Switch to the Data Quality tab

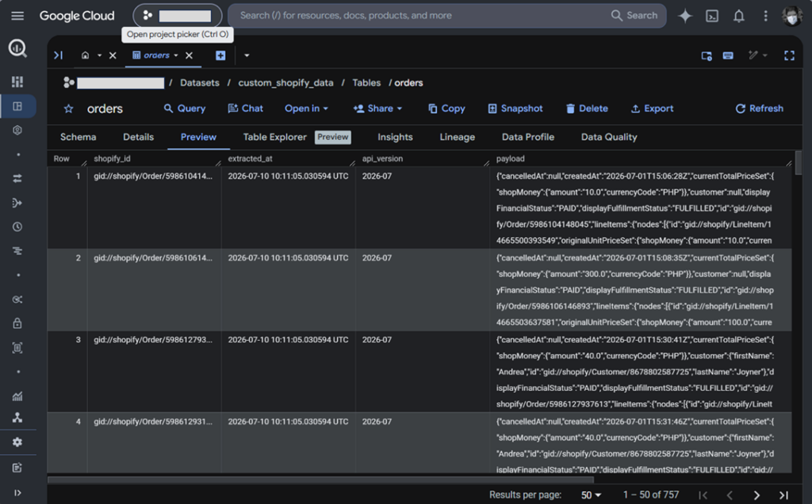(x=609, y=137)
